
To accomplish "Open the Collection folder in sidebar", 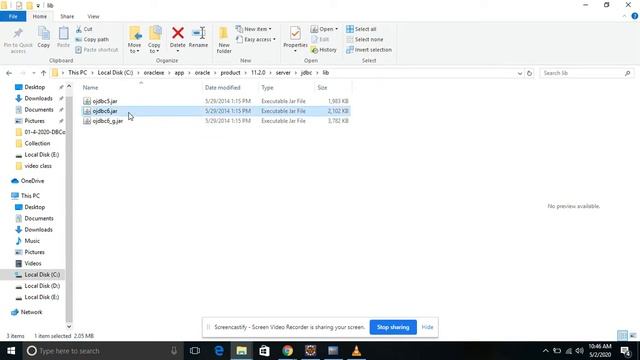I will point(37,143).
